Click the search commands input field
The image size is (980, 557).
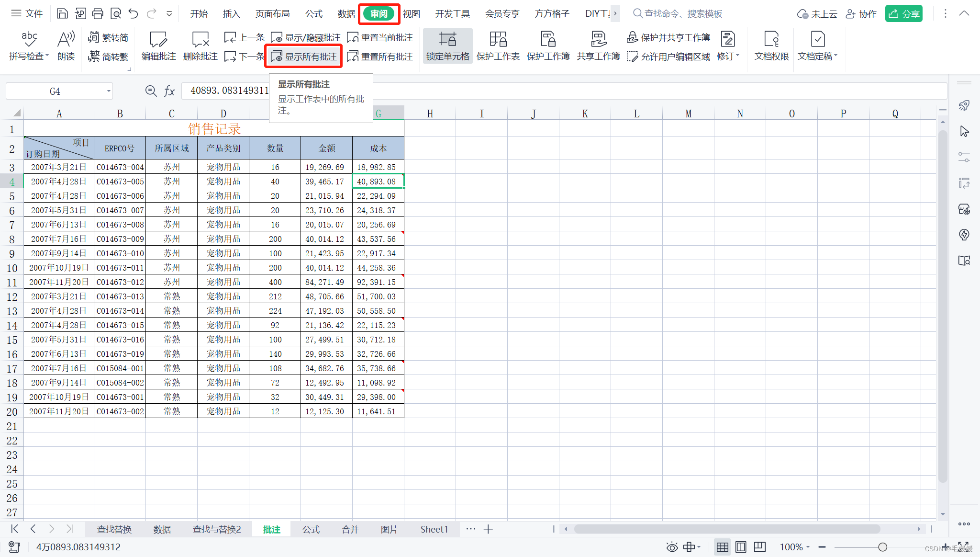[x=682, y=13]
